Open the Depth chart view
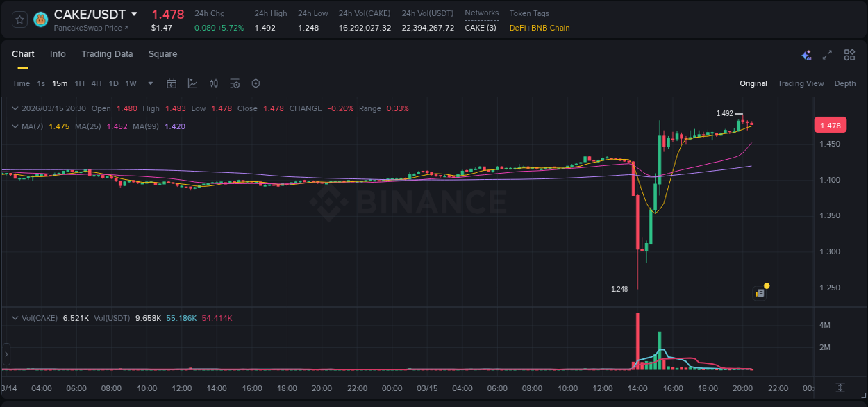 tap(845, 83)
